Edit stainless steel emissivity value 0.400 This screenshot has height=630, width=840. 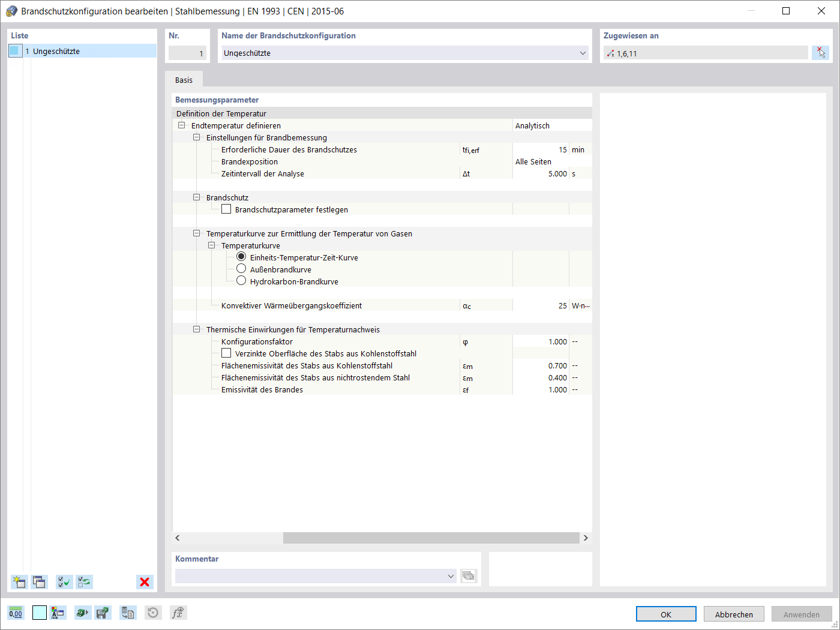(541, 377)
